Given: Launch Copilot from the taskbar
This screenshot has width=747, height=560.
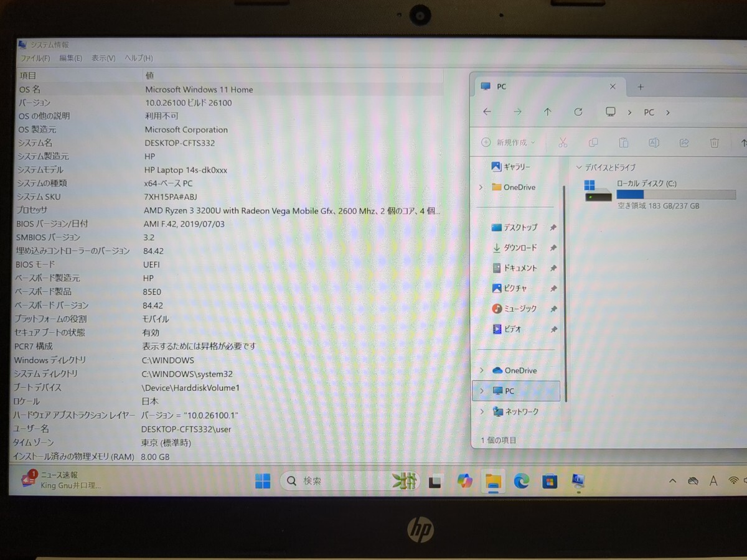Looking at the screenshot, I should coord(464,481).
